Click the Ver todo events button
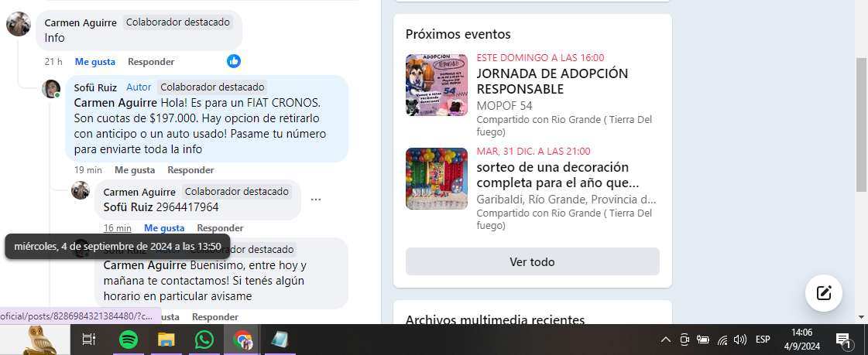Screen dimensions: 868x355 pos(532,261)
